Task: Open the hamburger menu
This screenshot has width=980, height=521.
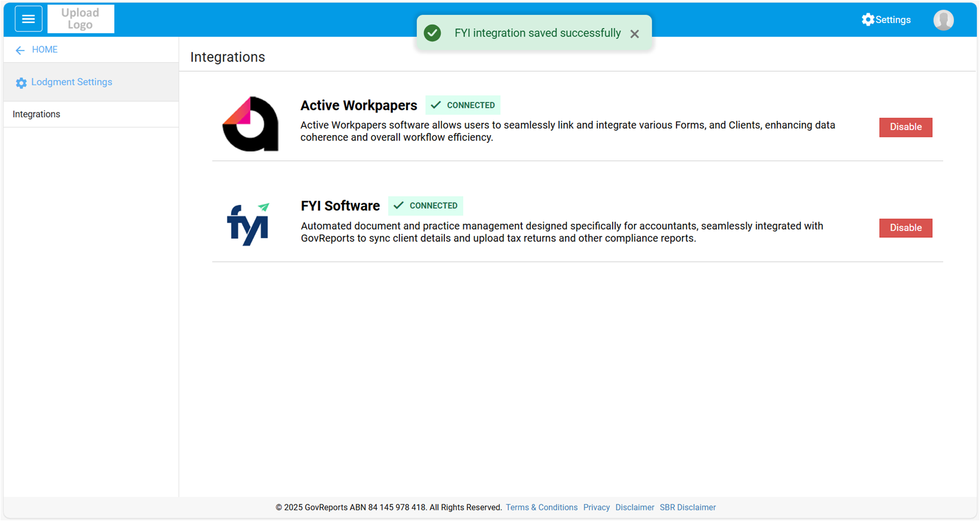Action: 28,19
